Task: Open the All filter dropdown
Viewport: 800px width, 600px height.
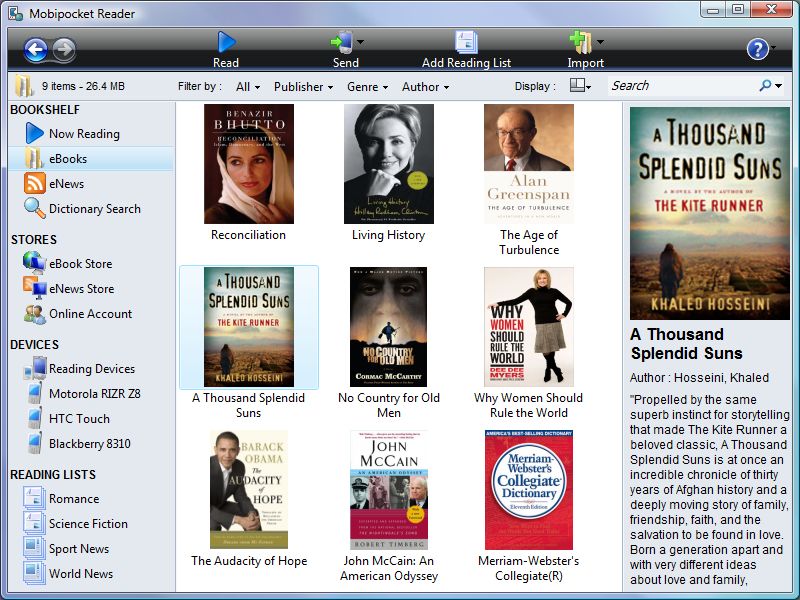Action: [x=248, y=87]
